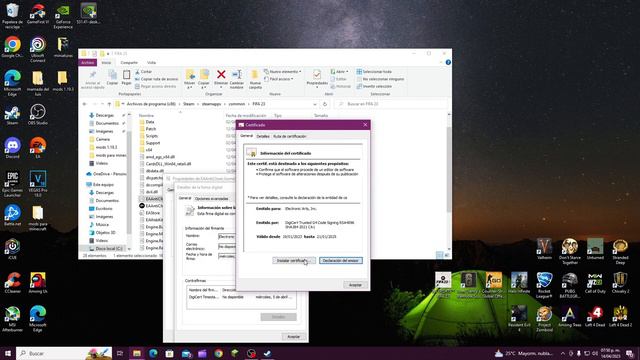
Task: Click Declaración del emisor button
Action: (340, 260)
